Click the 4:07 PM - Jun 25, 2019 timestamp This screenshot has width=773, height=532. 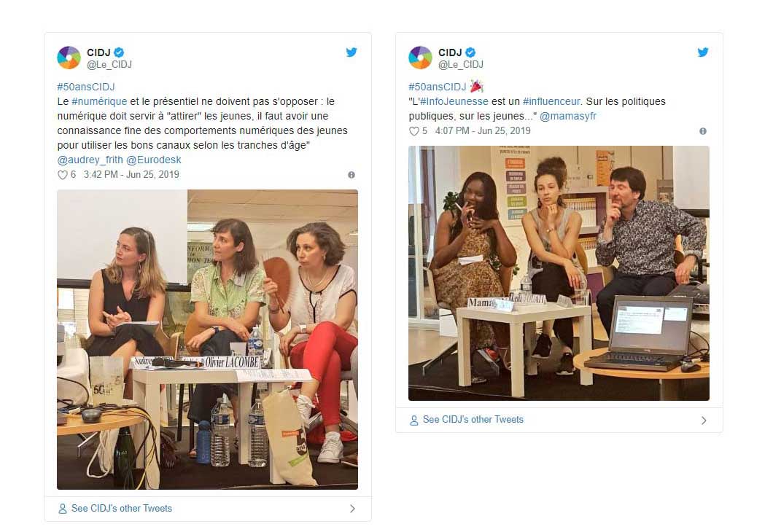[483, 131]
